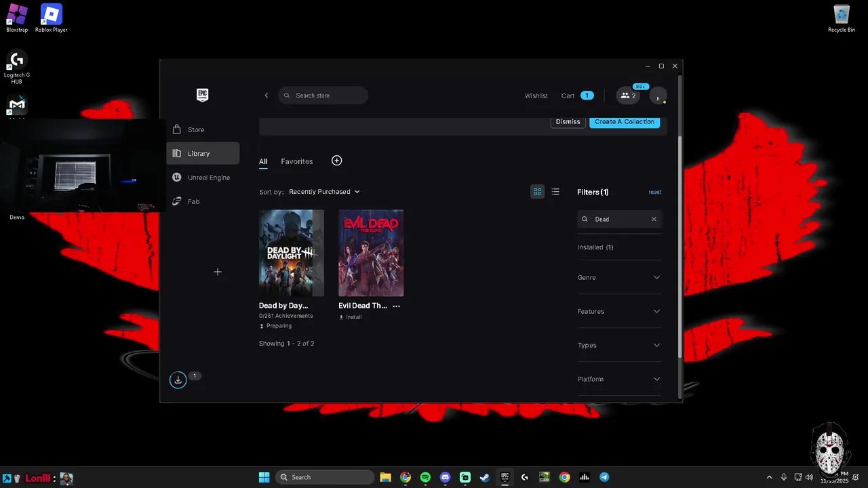868x488 pixels.
Task: Open the friends list icon
Action: tap(629, 96)
